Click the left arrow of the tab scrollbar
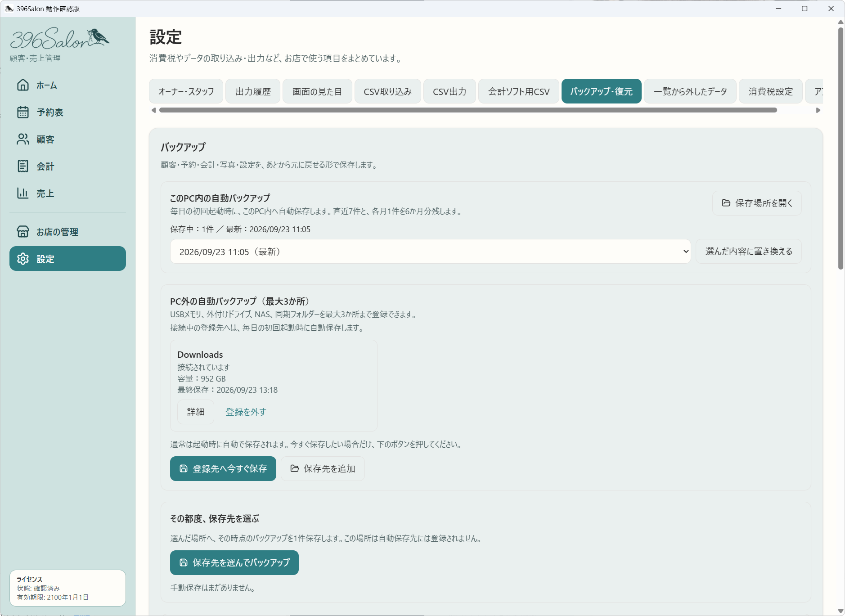 (x=153, y=110)
